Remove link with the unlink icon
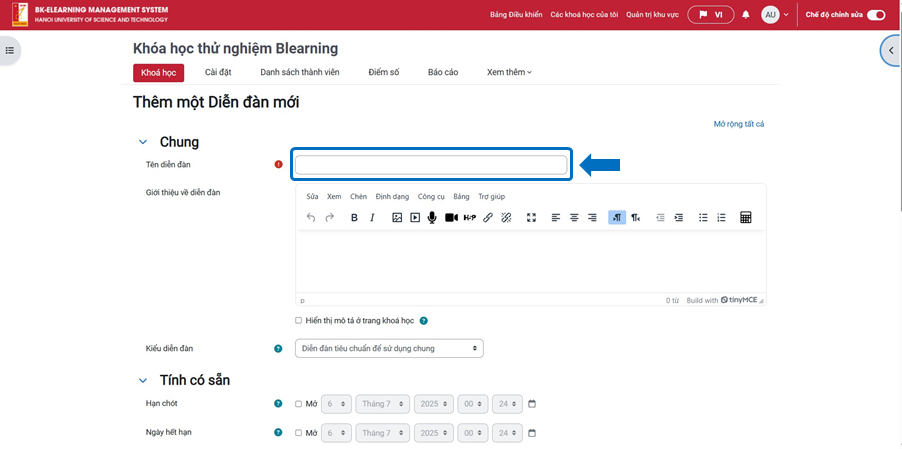The image size is (902, 449). click(506, 217)
